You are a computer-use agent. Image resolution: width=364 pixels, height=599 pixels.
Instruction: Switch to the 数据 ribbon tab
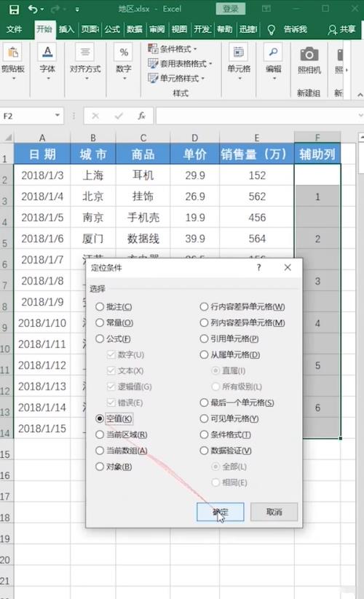pyautogui.click(x=135, y=29)
